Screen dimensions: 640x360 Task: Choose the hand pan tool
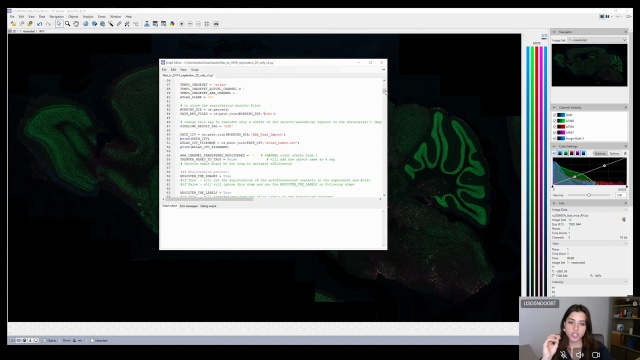point(76,24)
